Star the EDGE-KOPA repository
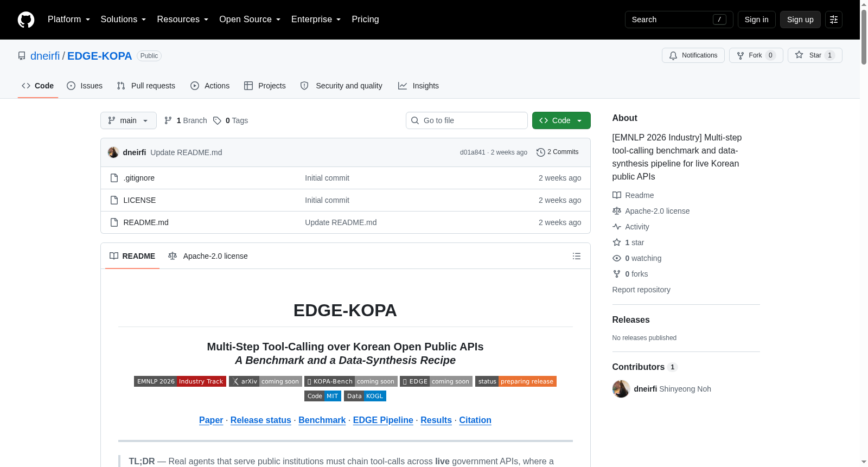The image size is (868, 467). pyautogui.click(x=815, y=55)
